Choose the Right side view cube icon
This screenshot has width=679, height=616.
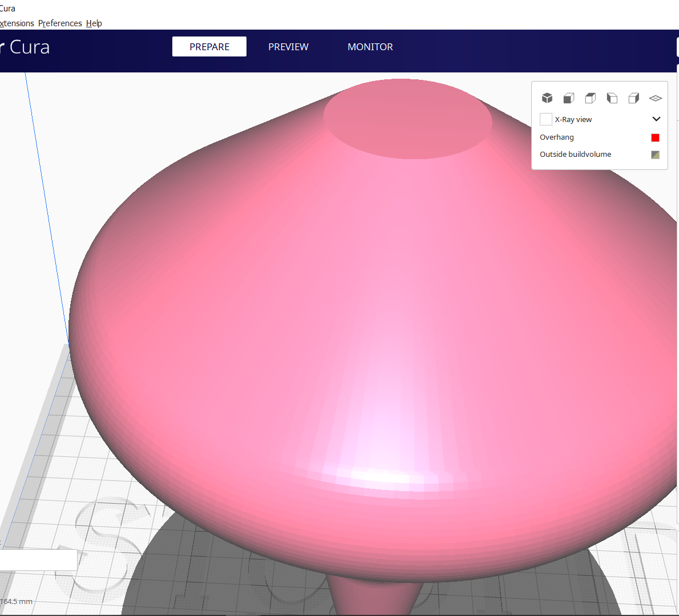coord(633,98)
